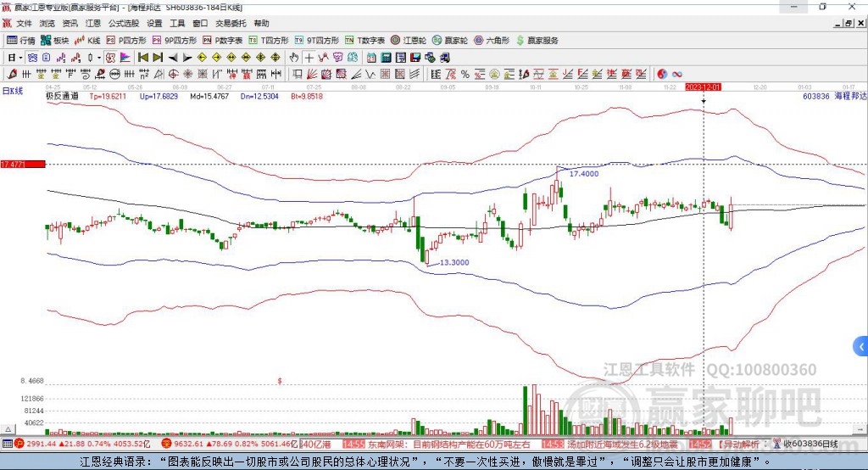
Task: Toggle the crosshair cursor tool
Action: point(309,58)
